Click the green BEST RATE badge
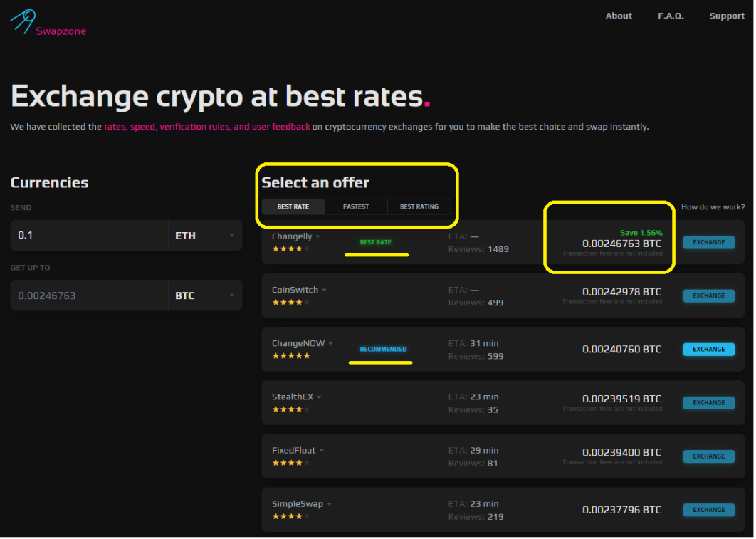 point(375,243)
